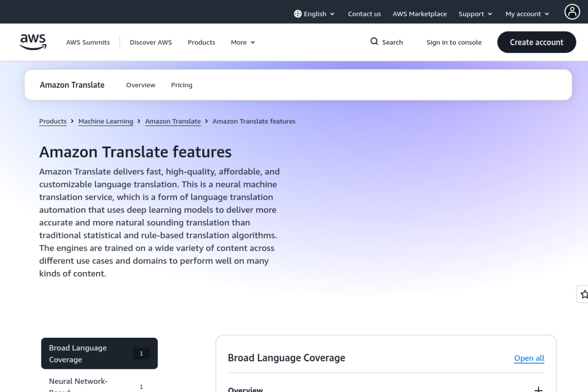The image size is (588, 392).
Task: Select Broad Language Coverage sidebar item
Action: tap(99, 353)
